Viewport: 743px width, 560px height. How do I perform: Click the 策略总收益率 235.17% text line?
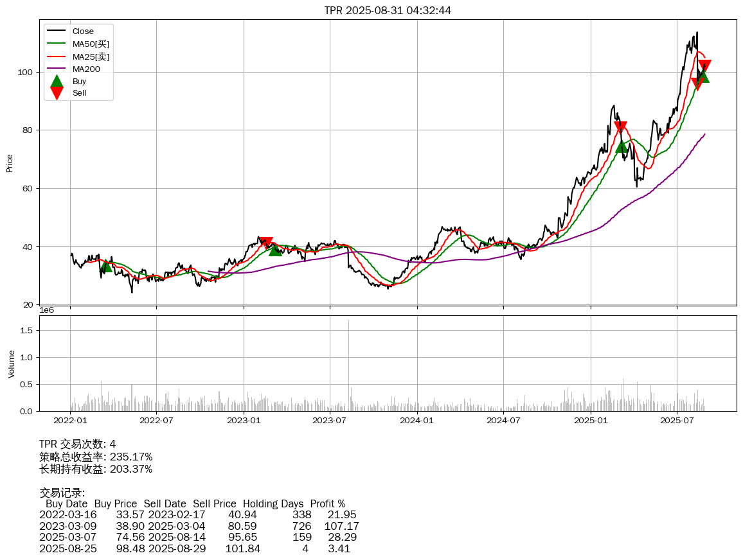click(x=96, y=457)
